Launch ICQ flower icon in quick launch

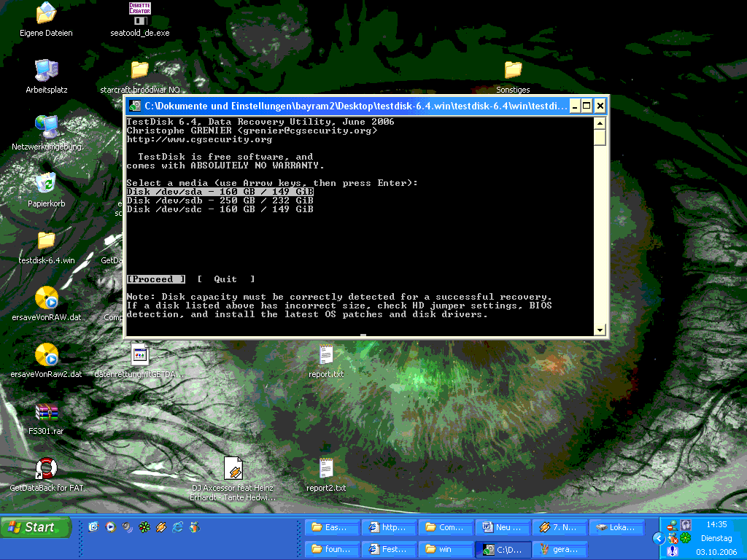(x=144, y=526)
